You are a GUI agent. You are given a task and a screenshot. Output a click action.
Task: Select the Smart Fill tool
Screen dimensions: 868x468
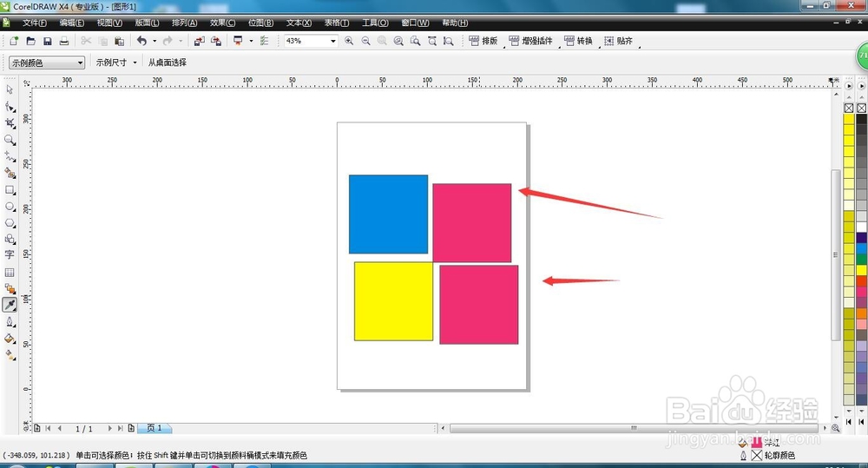(x=10, y=174)
